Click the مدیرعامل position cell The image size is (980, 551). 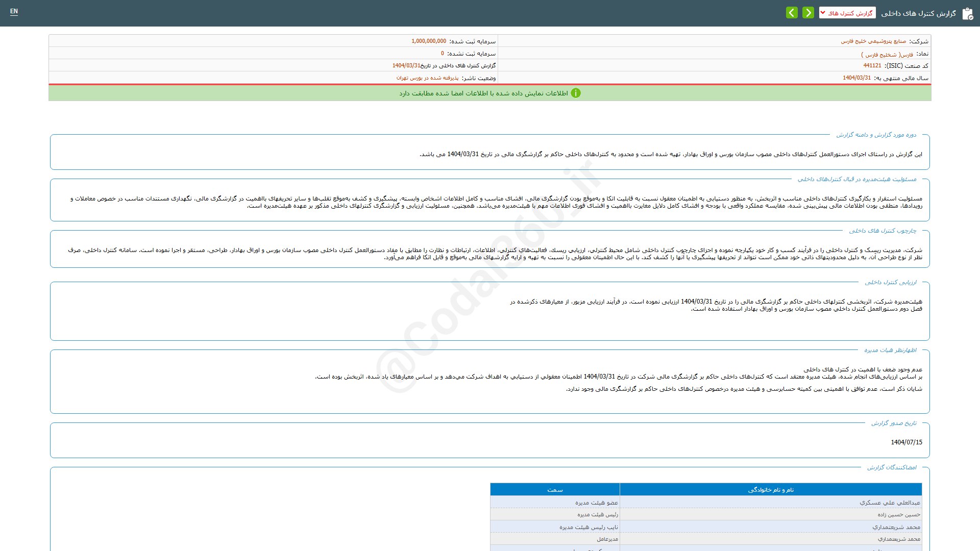tap(607, 539)
